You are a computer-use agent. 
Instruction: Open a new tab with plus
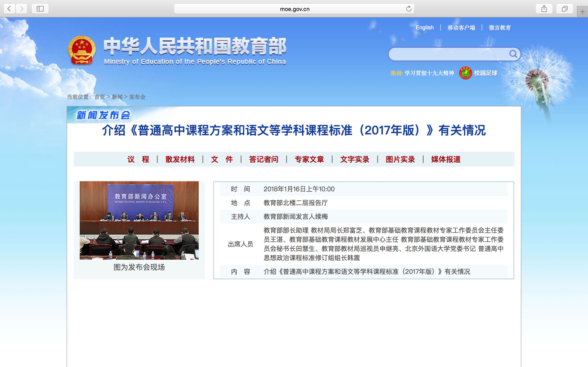tap(582, 12)
